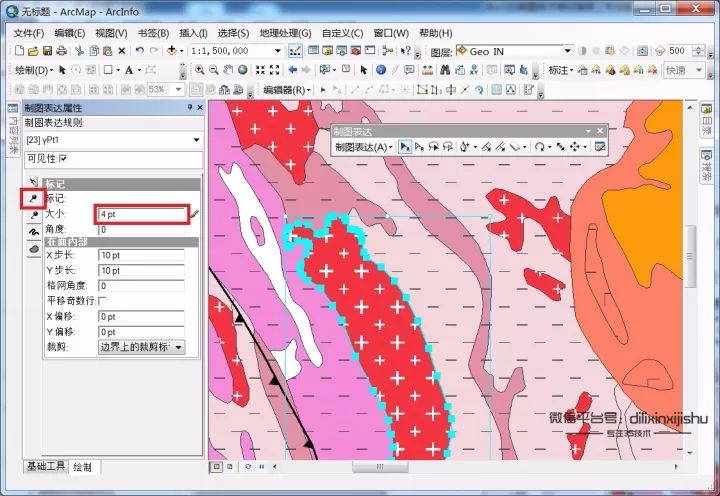
Task: Open the Editor toolbar icon next to scale
Action: [295, 51]
